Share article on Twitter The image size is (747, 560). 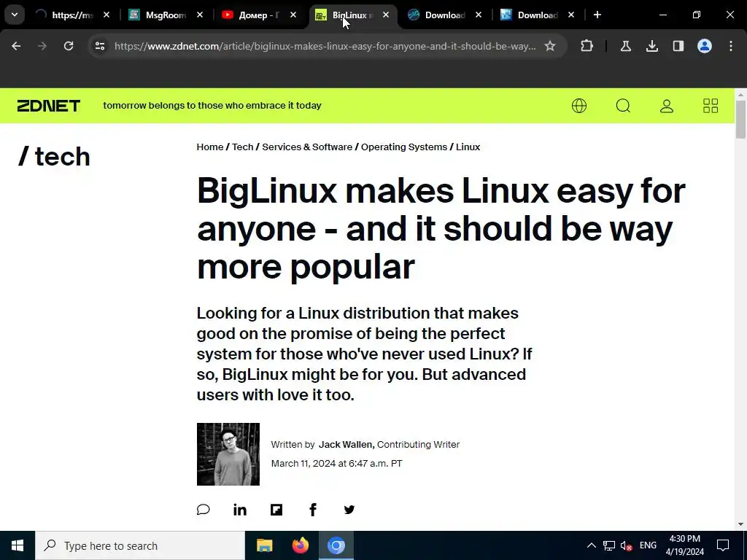(x=349, y=510)
